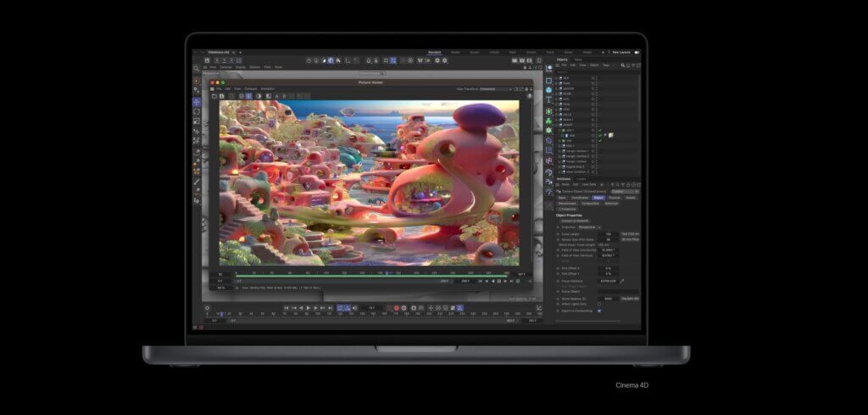Open the focal length preset dropdown
Viewport: 868px width, 415px height.
coord(630,234)
